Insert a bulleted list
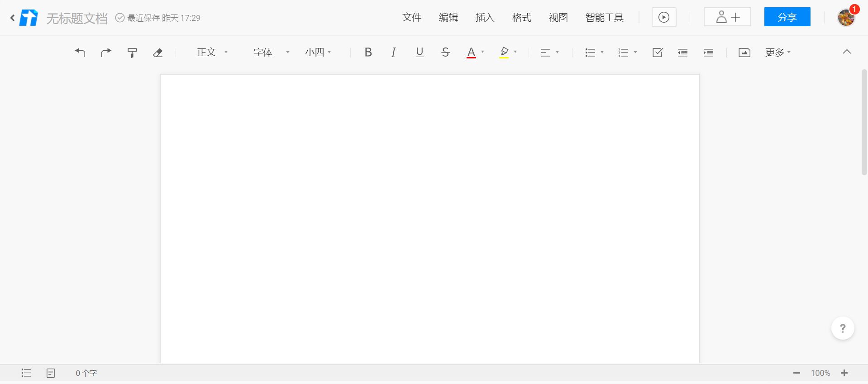The height and width of the screenshot is (384, 868). 590,53
